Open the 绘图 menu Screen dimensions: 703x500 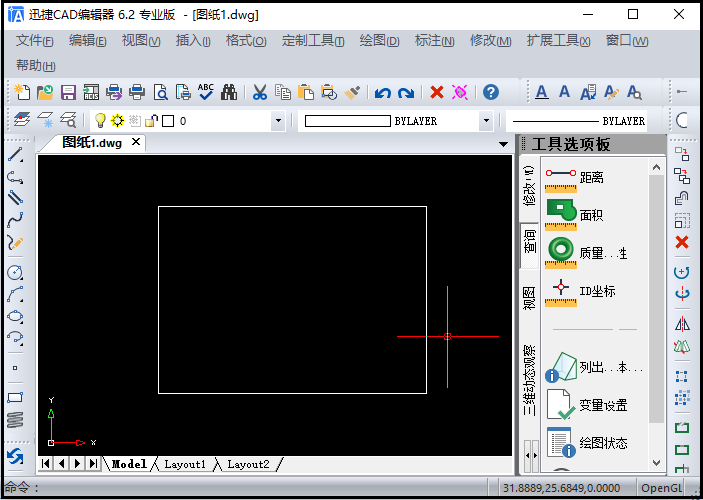(x=379, y=41)
